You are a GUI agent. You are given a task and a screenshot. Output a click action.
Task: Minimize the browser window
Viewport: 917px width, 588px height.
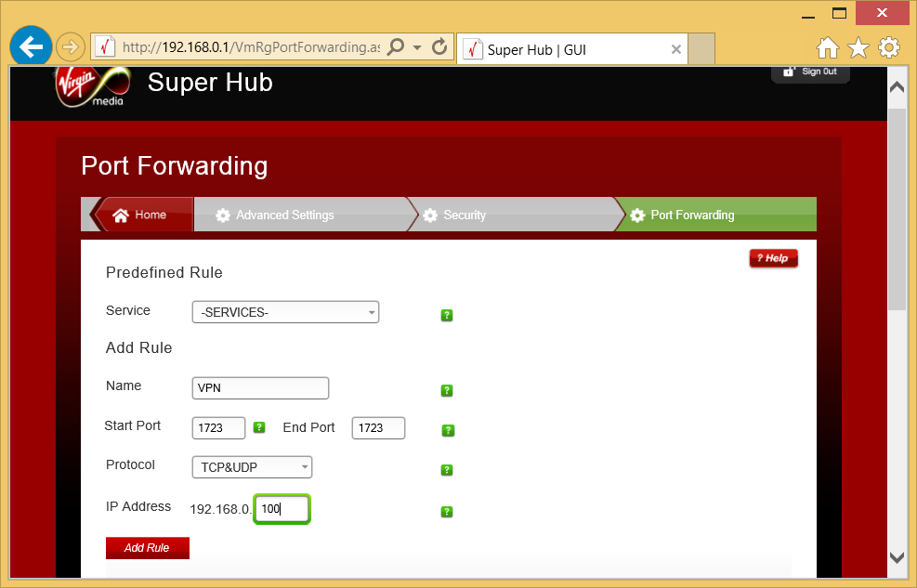tap(808, 17)
